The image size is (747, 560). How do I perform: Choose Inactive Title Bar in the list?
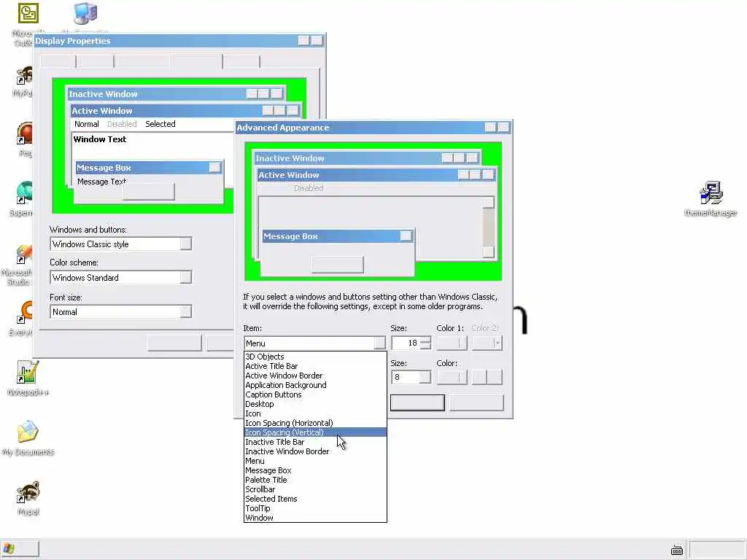315,442
